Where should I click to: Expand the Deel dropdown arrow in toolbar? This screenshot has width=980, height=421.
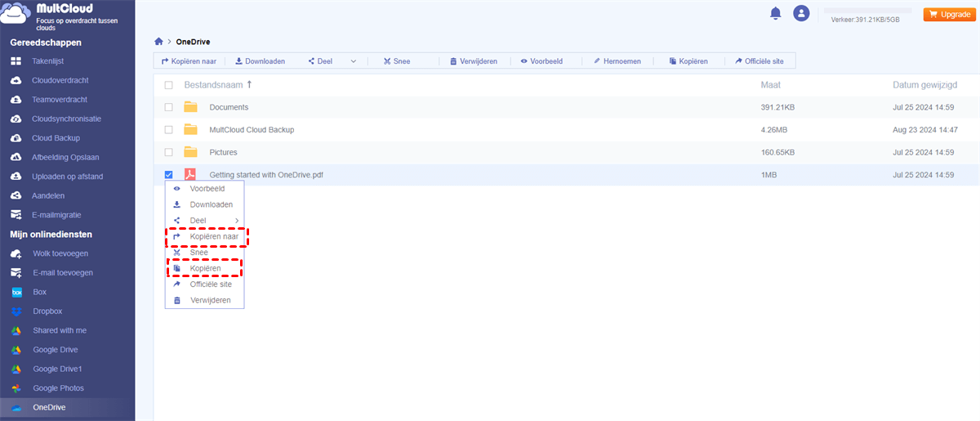click(354, 61)
